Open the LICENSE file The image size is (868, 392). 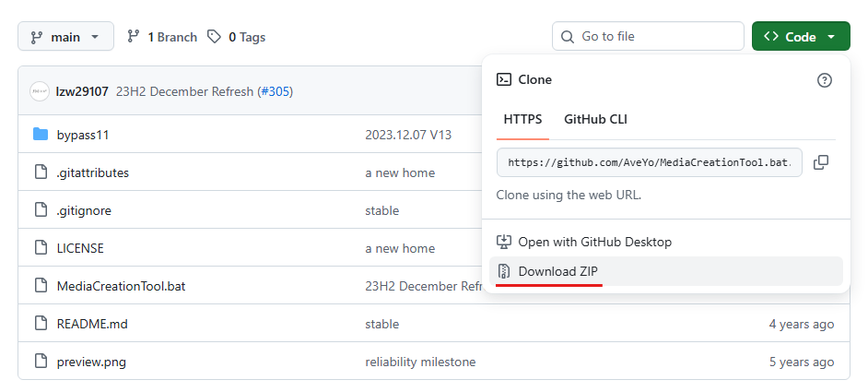(x=80, y=248)
